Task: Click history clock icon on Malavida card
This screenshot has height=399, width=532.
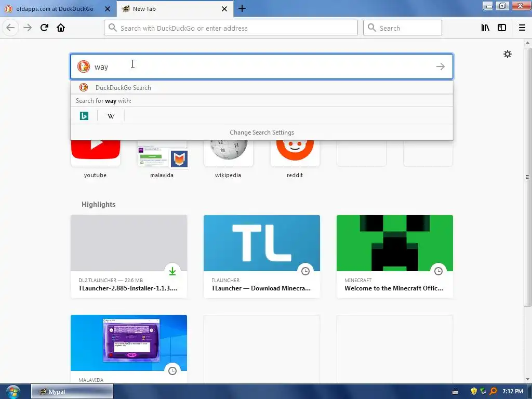Action: [172, 371]
